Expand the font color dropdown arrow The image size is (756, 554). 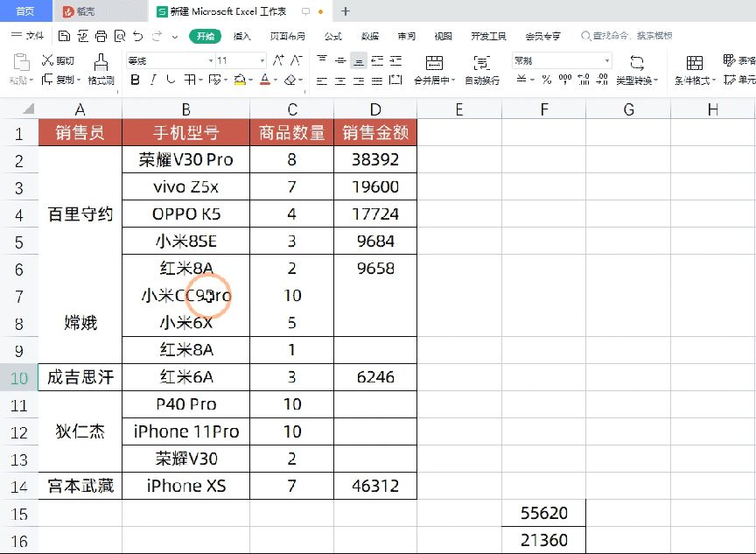click(x=276, y=80)
